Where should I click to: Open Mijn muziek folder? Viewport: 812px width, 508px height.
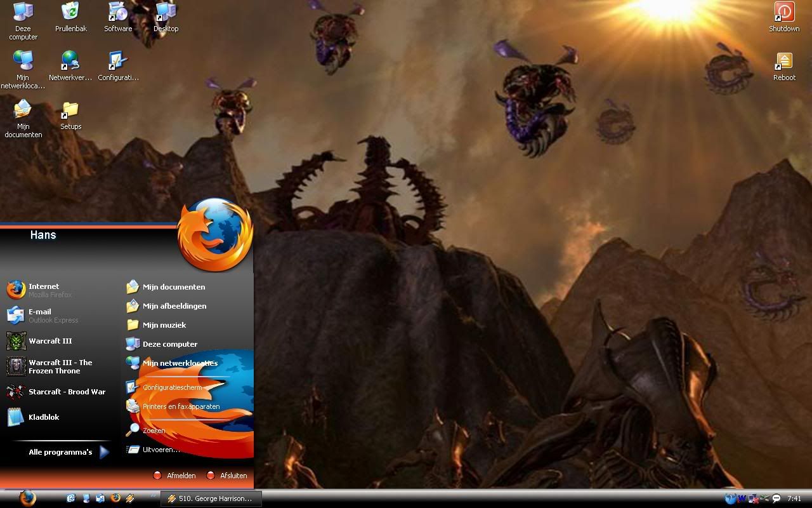[157, 325]
